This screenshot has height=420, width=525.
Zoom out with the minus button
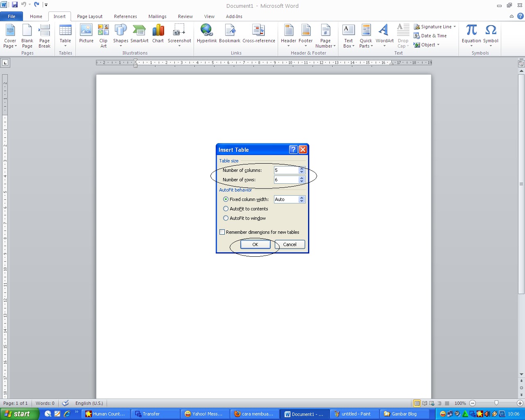pos(472,403)
